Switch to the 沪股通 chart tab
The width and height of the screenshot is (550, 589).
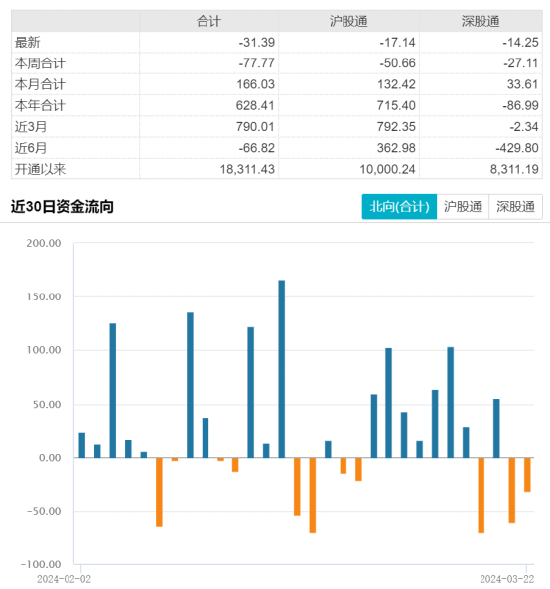[x=463, y=207]
